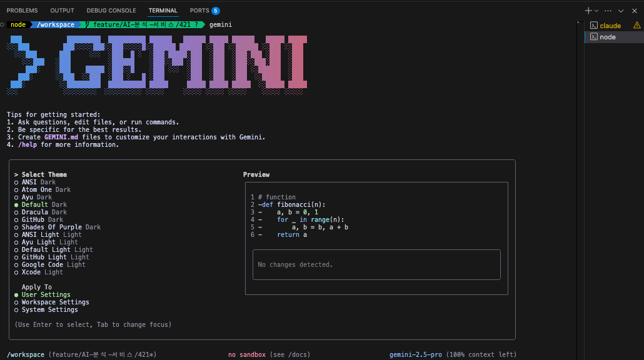Close the terminal panel
Viewport: 644px width, 360px height.
634,11
